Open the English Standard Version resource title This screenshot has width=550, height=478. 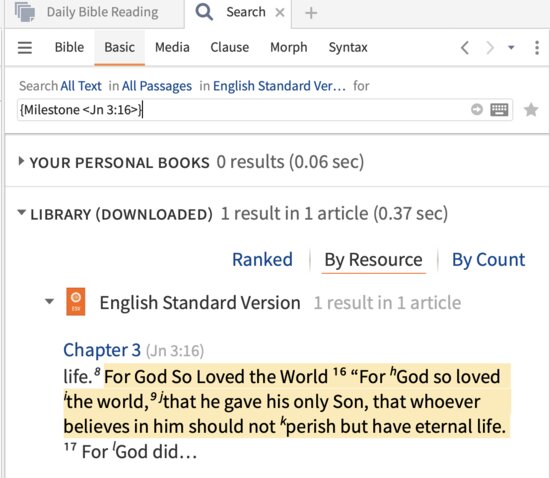click(x=200, y=303)
